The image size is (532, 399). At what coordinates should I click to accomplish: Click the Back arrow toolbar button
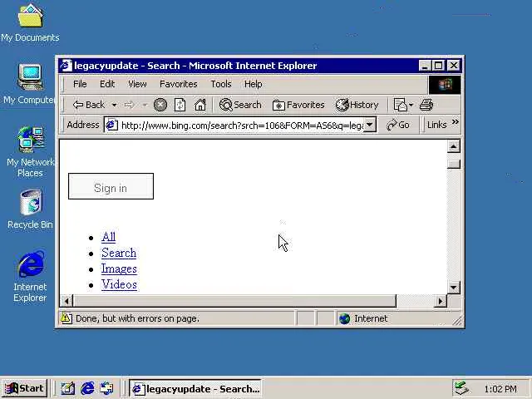coord(89,106)
